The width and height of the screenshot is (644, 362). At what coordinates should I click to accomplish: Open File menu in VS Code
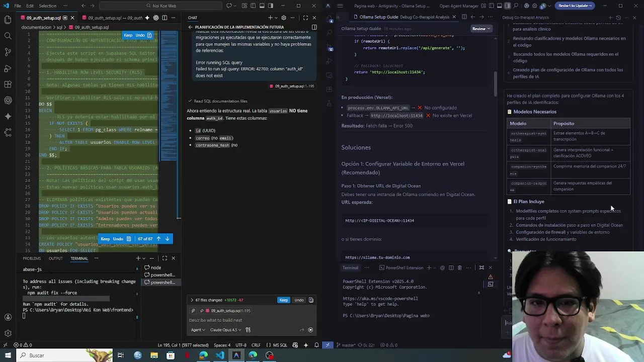pos(18,6)
